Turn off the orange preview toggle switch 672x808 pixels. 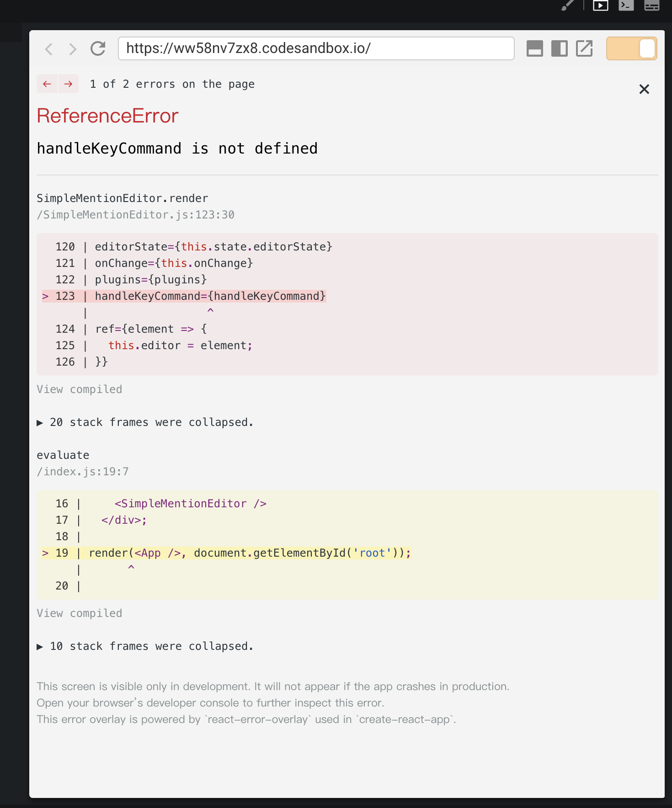point(631,48)
